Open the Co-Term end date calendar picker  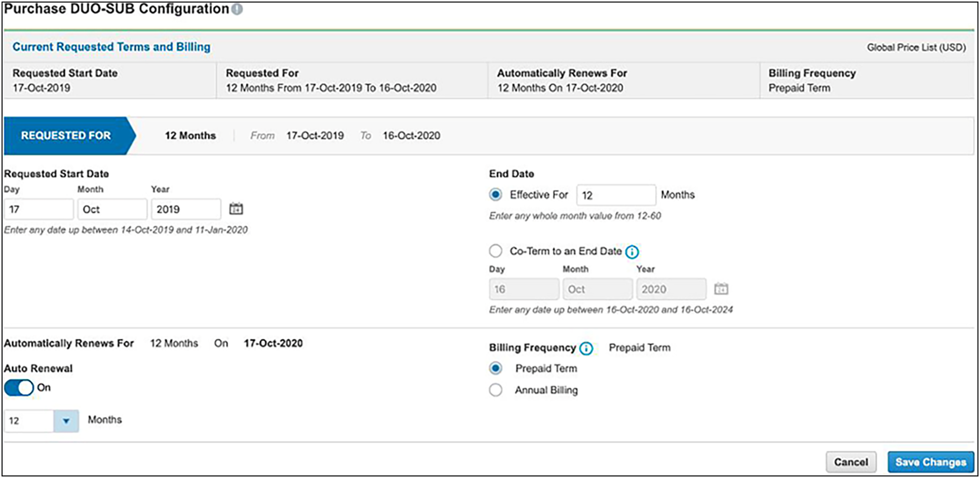[x=721, y=288]
